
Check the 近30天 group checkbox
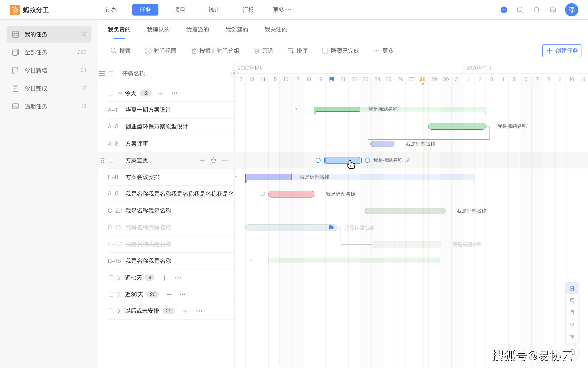pyautogui.click(x=111, y=294)
